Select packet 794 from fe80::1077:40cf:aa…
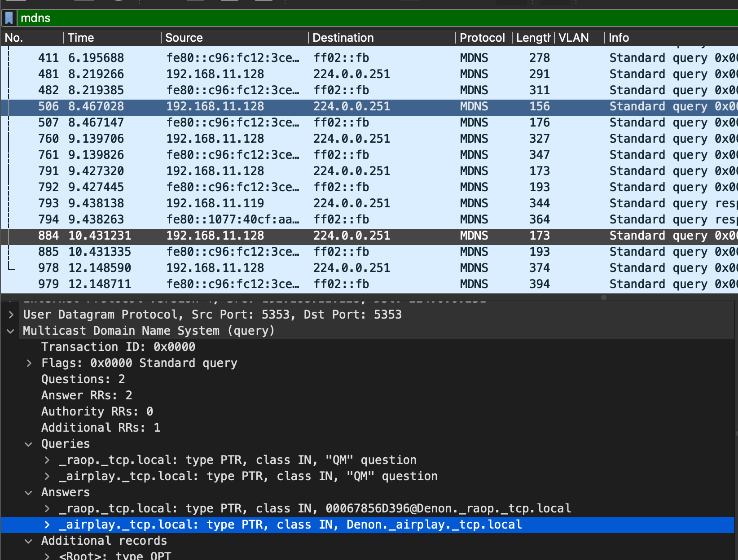 point(369,219)
